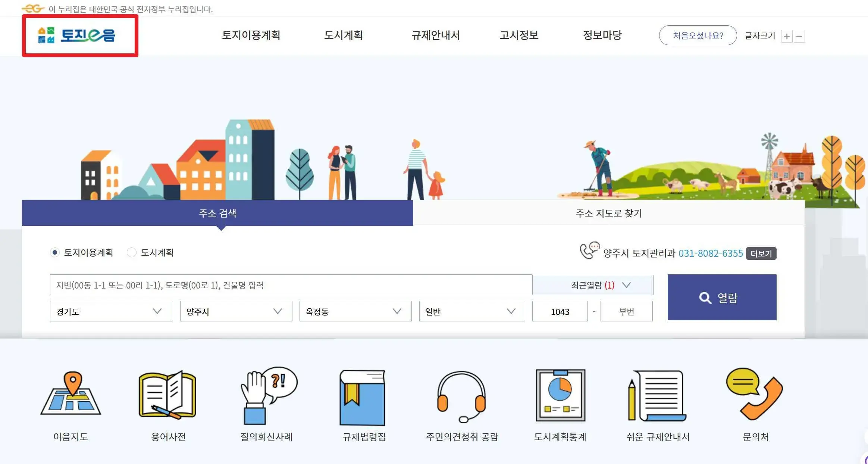Increase font size with the plus control
This screenshot has width=868, height=464.
(x=787, y=36)
